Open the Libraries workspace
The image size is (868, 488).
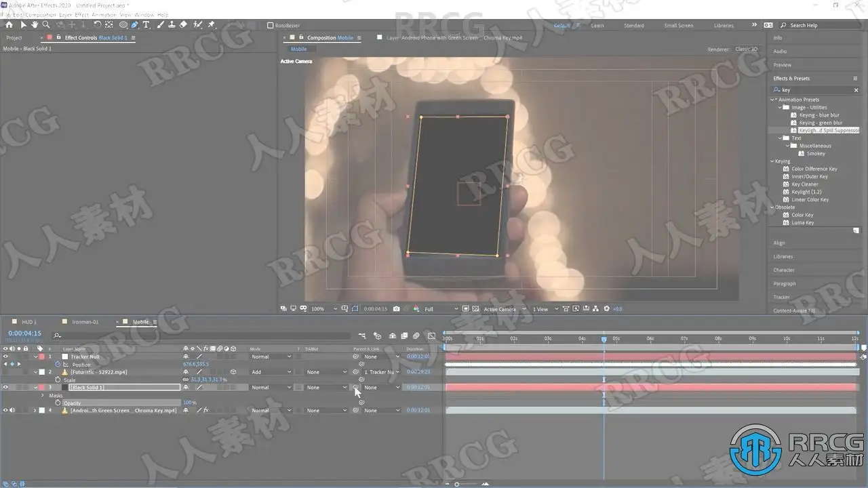(724, 26)
